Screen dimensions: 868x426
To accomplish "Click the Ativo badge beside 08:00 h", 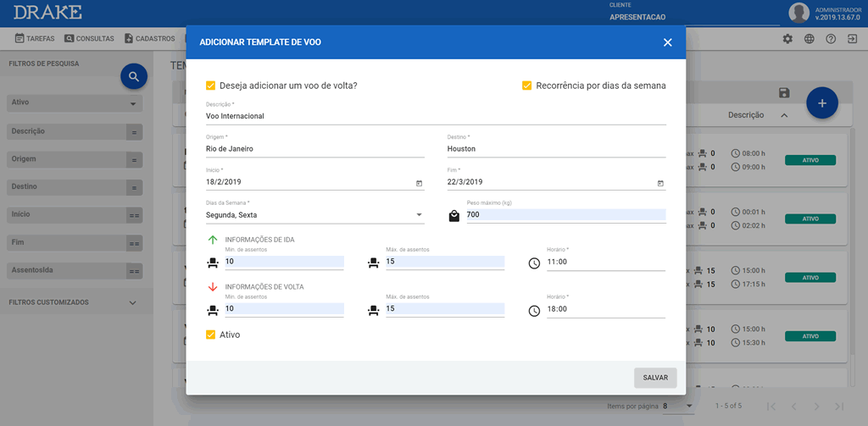I will (x=810, y=160).
